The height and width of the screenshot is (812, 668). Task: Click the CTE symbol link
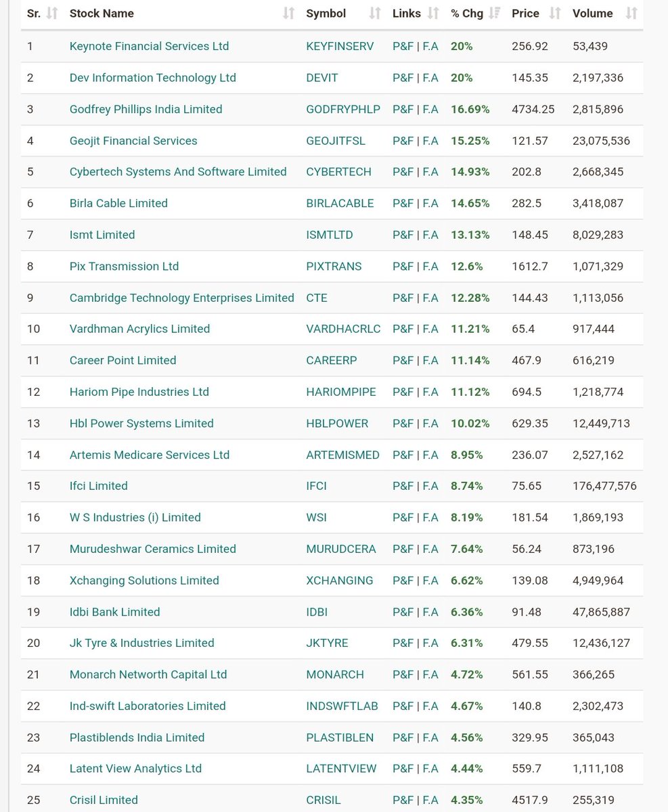(x=317, y=298)
